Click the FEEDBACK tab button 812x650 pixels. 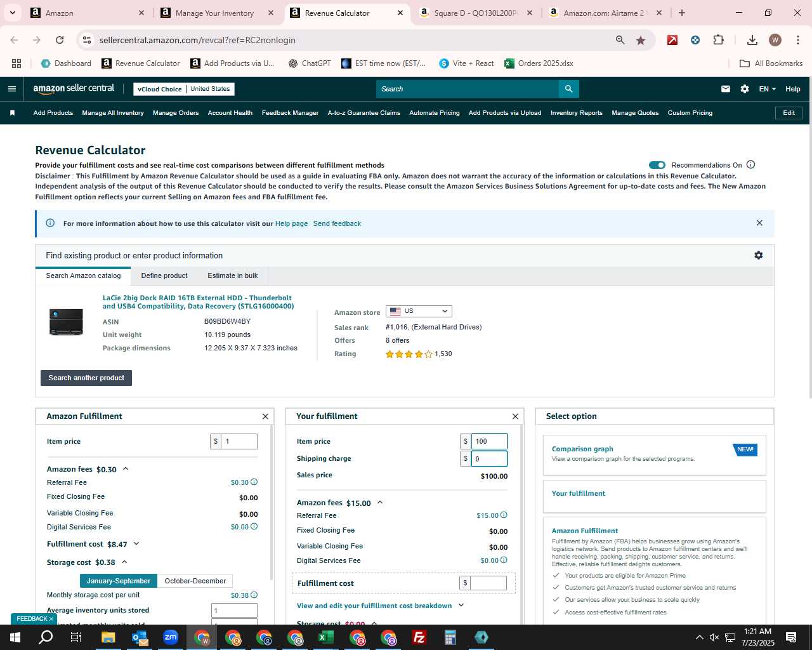[x=34, y=619]
